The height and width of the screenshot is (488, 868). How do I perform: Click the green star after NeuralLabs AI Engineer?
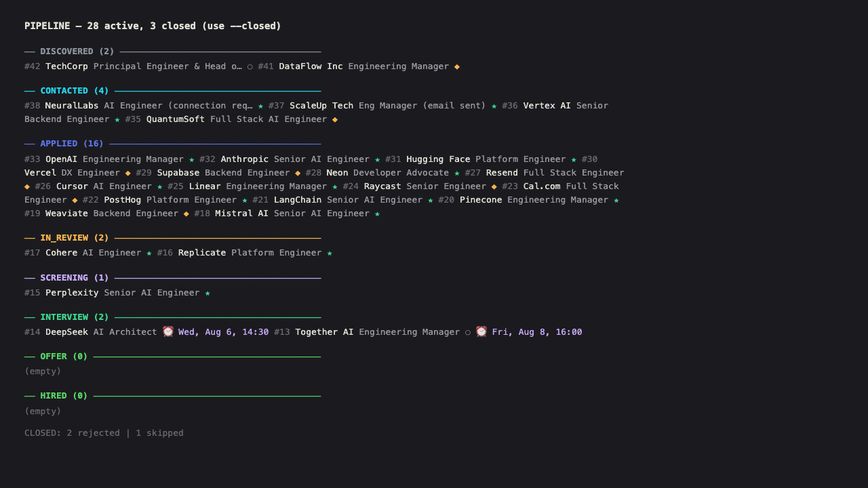point(260,106)
